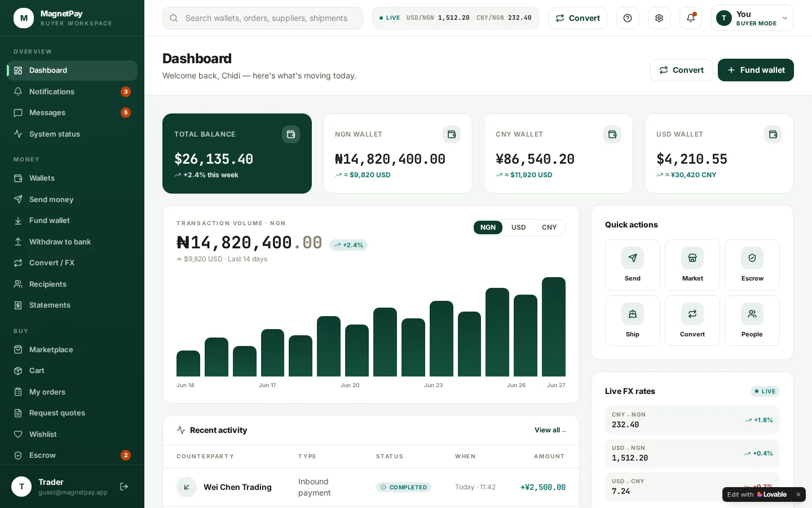Open Messages in the sidebar
The image size is (812, 508).
coord(72,113)
